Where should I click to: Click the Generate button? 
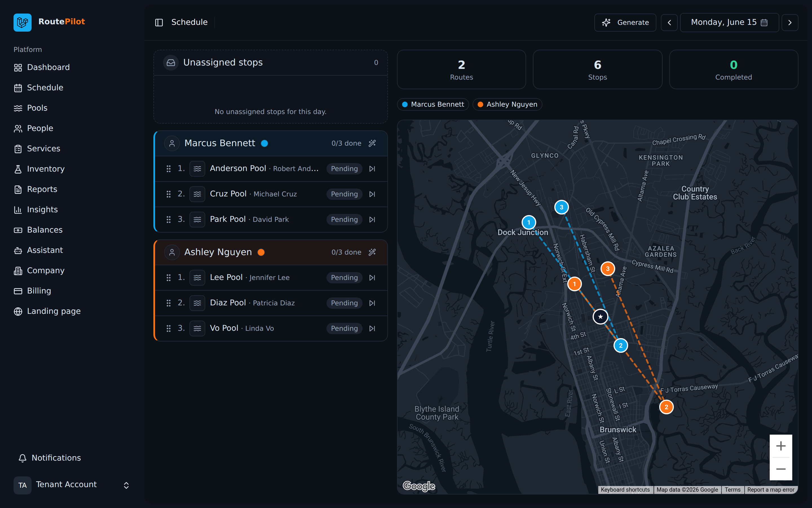pos(625,23)
